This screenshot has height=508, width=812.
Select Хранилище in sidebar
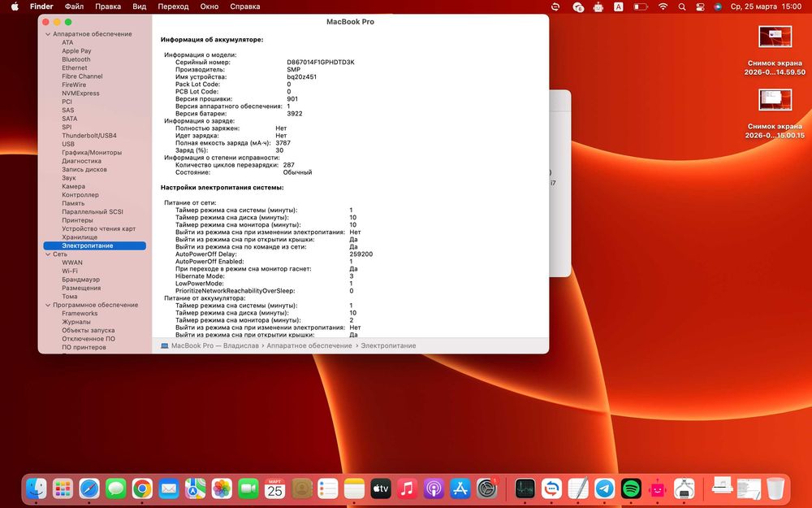(80, 237)
